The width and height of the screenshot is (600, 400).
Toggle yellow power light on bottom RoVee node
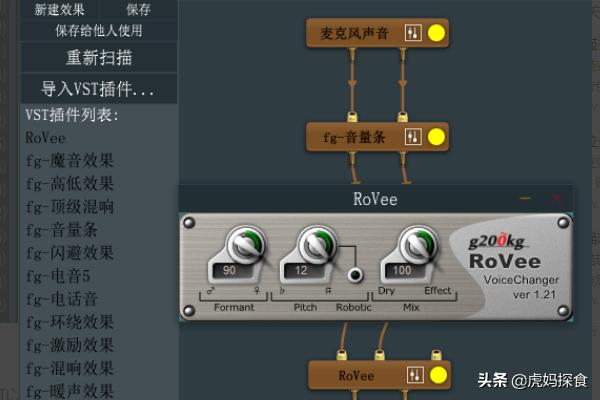[x=439, y=375]
